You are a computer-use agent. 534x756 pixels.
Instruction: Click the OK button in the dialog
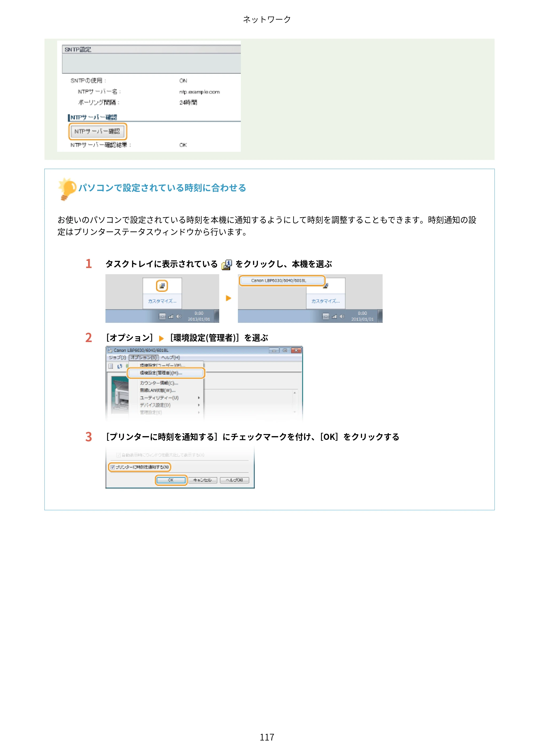[171, 480]
